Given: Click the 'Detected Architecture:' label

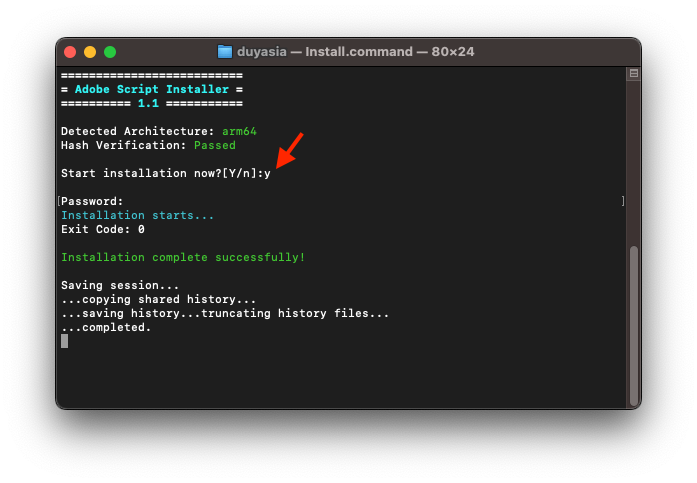Looking at the screenshot, I should pos(137,132).
